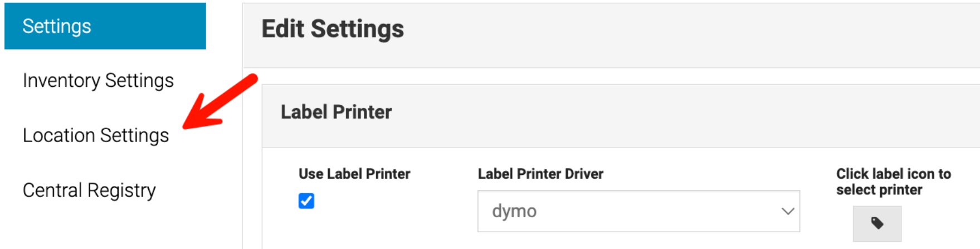This screenshot has width=980, height=249.
Task: Open the Central Registry sidebar entry
Action: pyautogui.click(x=89, y=191)
